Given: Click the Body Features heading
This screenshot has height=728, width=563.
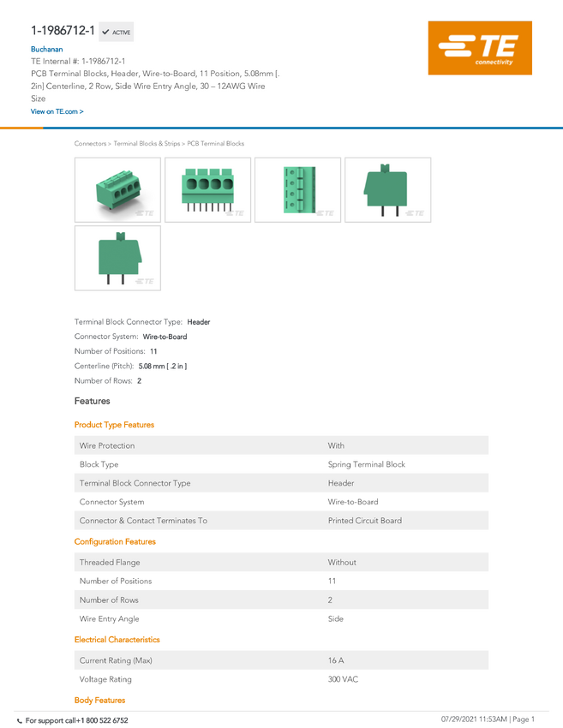Looking at the screenshot, I should point(100,700).
